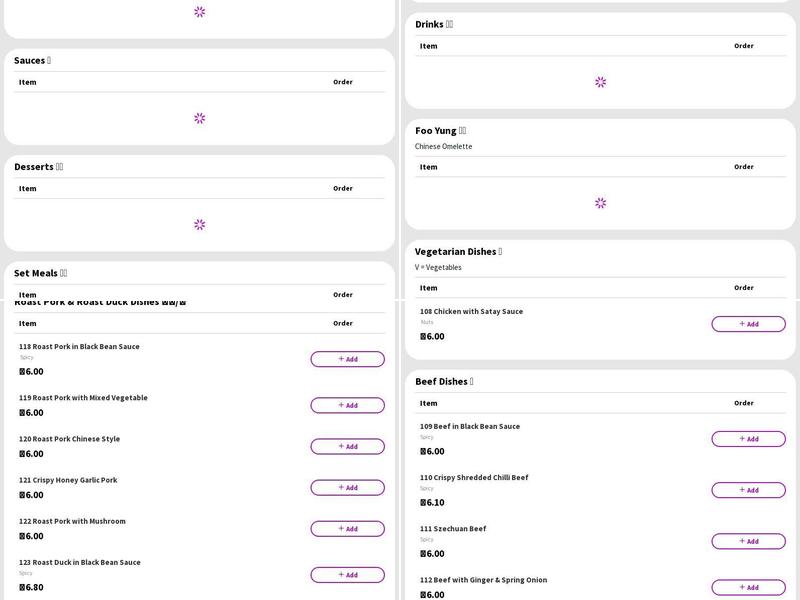Click the Vegetarian Dishes heading
800x600 pixels.
tap(458, 252)
